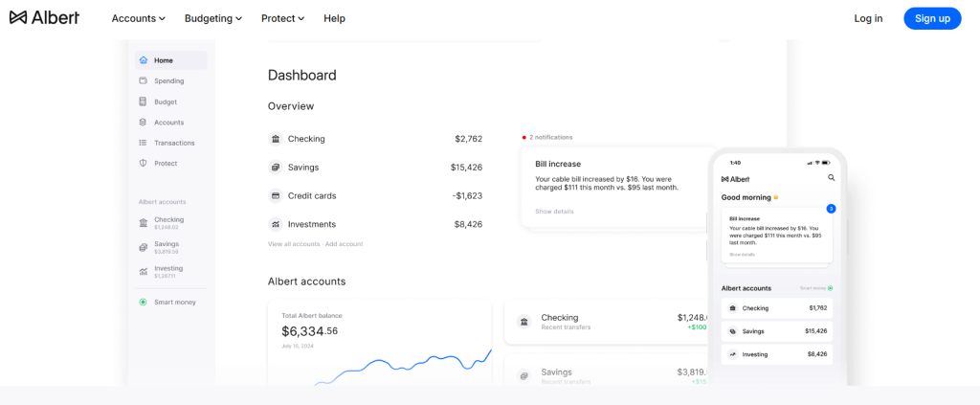Click the Good morning greeting on phone
This screenshot has height=405, width=980.
750,197
